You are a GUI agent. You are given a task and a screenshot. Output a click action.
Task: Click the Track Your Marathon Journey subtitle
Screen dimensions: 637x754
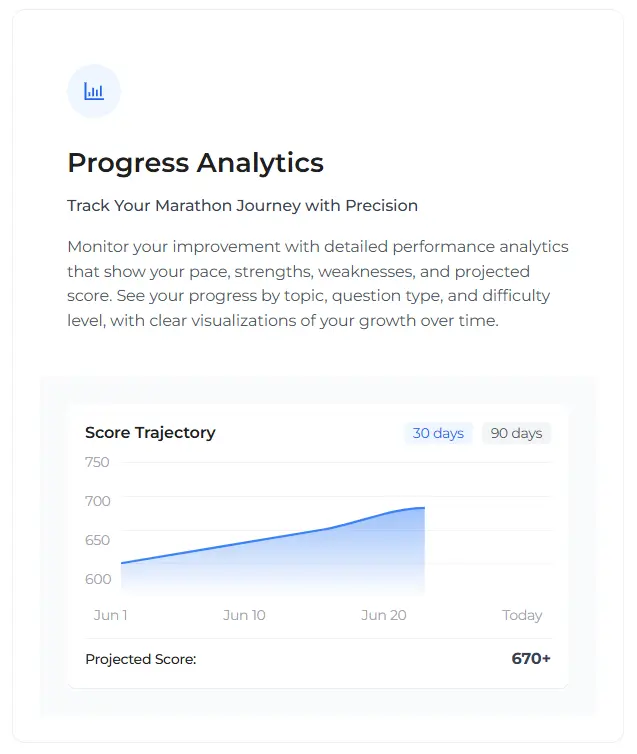point(242,205)
